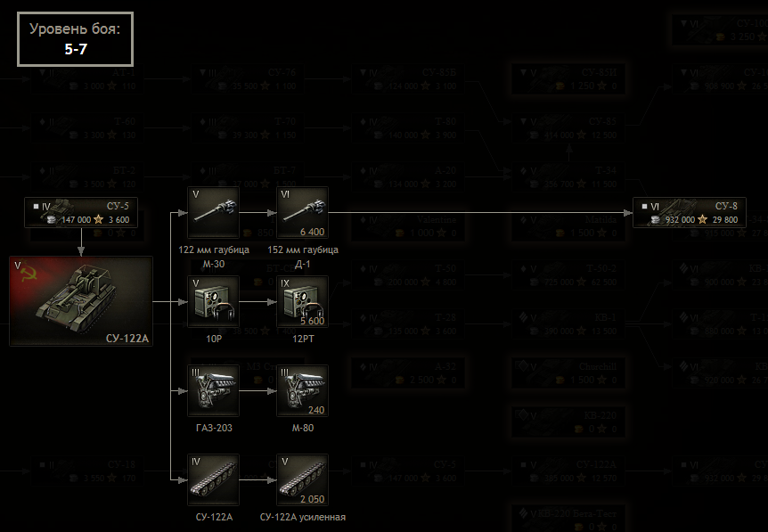Select the 122 мм гаубица М-30 gun icon
The image size is (768, 532).
click(x=214, y=213)
